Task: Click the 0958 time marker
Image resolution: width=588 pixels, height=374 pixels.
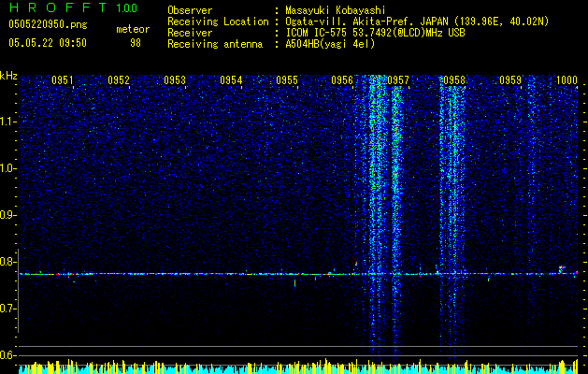Action: 454,80
